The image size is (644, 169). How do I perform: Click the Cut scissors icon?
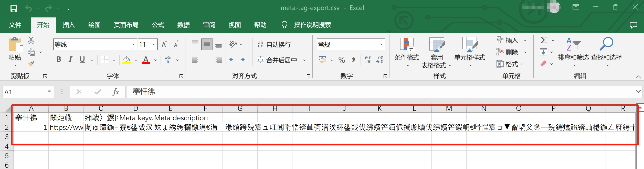pyautogui.click(x=31, y=40)
